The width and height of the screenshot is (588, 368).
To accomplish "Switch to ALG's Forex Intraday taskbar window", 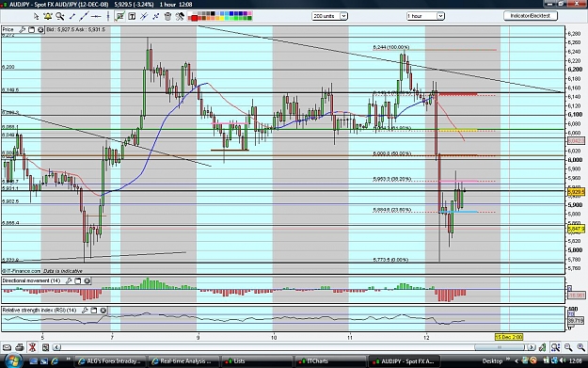I will coord(109,361).
